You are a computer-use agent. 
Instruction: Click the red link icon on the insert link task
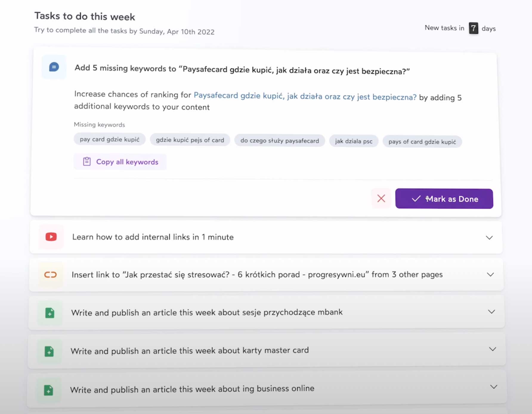tap(50, 274)
